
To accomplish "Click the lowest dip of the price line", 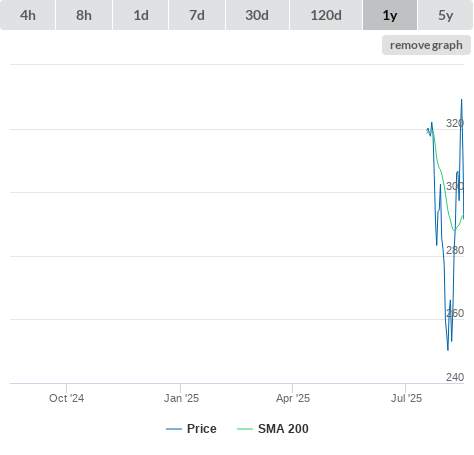I will point(448,350).
